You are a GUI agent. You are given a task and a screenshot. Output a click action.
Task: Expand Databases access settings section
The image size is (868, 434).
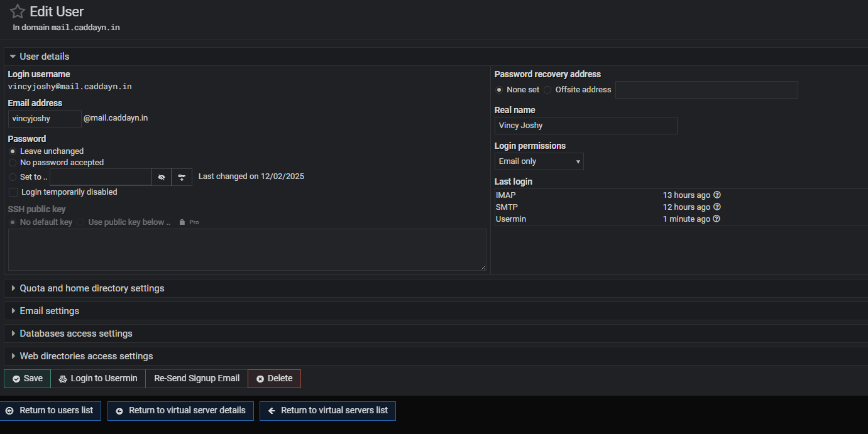tap(76, 334)
